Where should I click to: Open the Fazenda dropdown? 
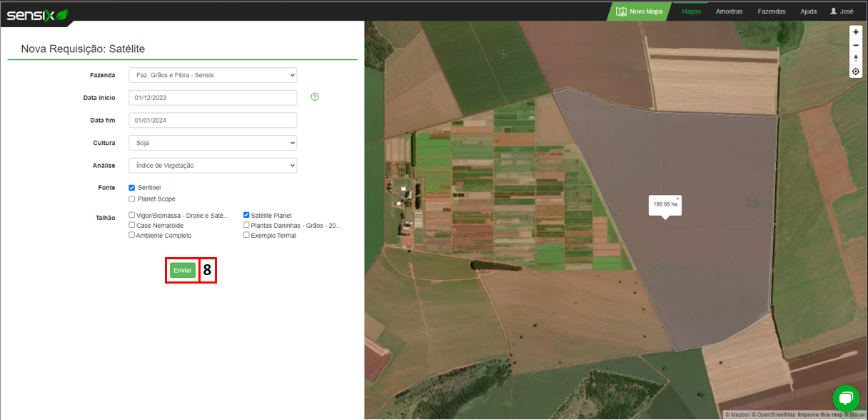point(213,75)
